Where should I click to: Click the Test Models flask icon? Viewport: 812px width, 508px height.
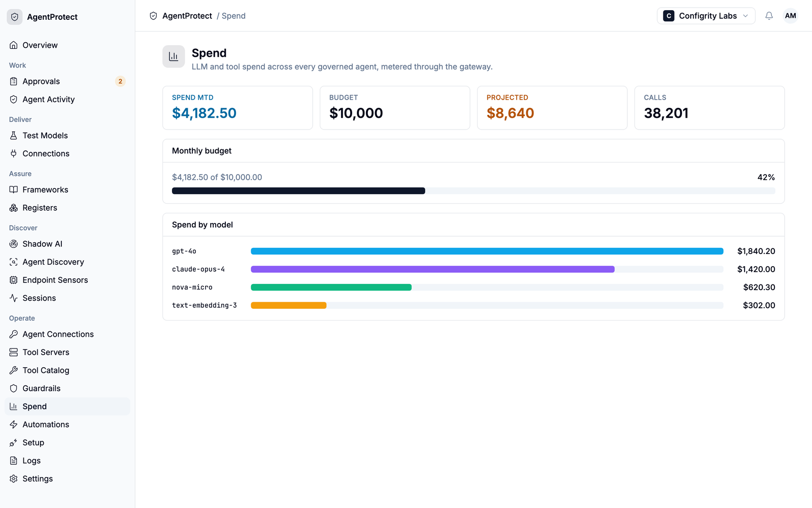(14, 136)
